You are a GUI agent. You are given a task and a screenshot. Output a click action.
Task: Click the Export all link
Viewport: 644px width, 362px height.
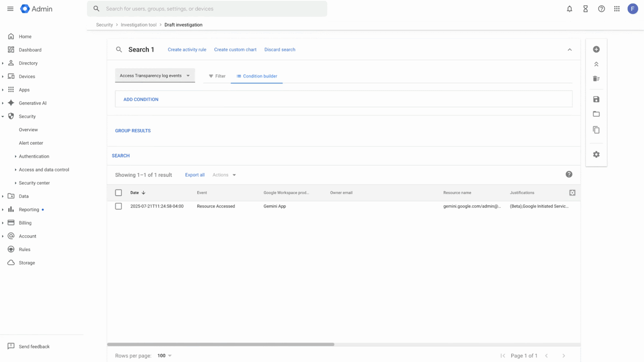[x=195, y=175]
